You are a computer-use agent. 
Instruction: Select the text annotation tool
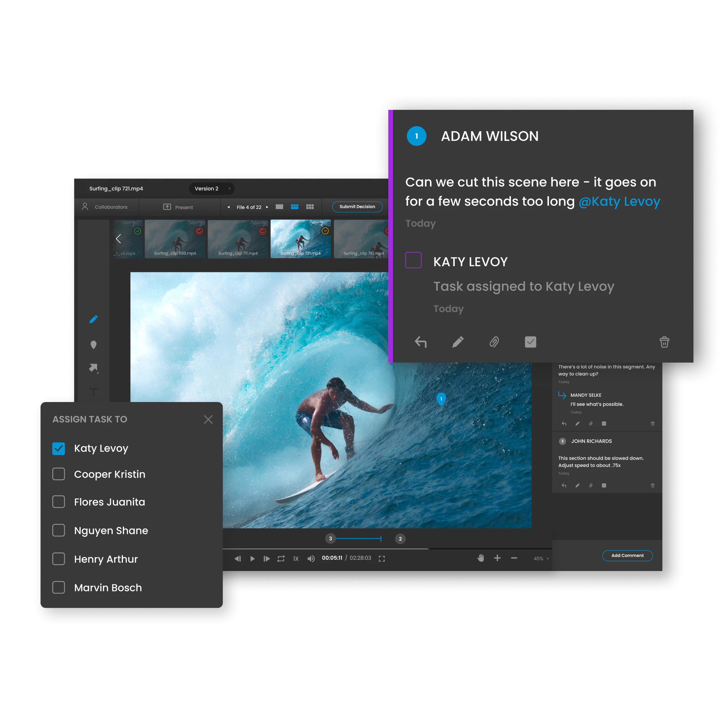point(93,392)
